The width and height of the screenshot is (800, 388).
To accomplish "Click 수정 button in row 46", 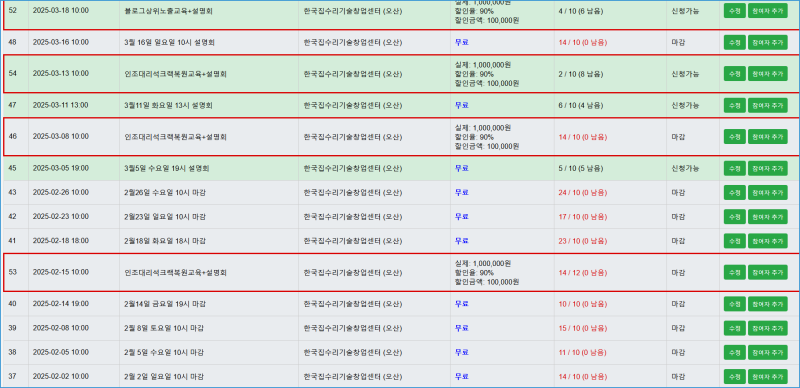I will (735, 137).
